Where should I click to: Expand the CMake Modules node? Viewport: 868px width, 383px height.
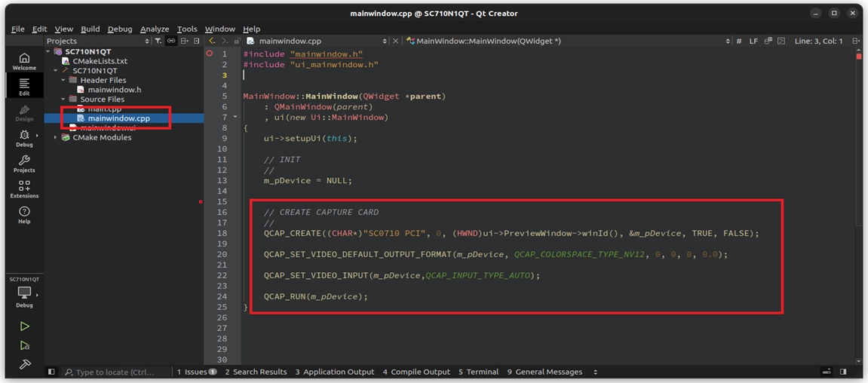pos(56,137)
